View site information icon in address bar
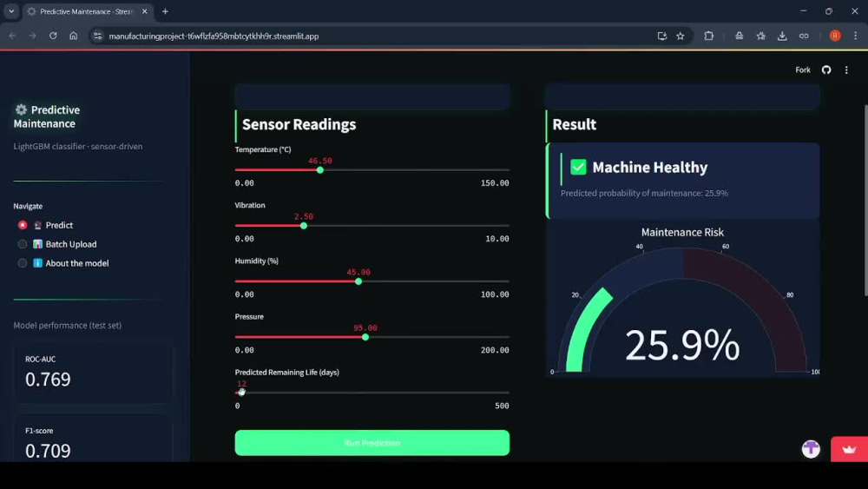This screenshot has width=868, height=489. tap(97, 36)
